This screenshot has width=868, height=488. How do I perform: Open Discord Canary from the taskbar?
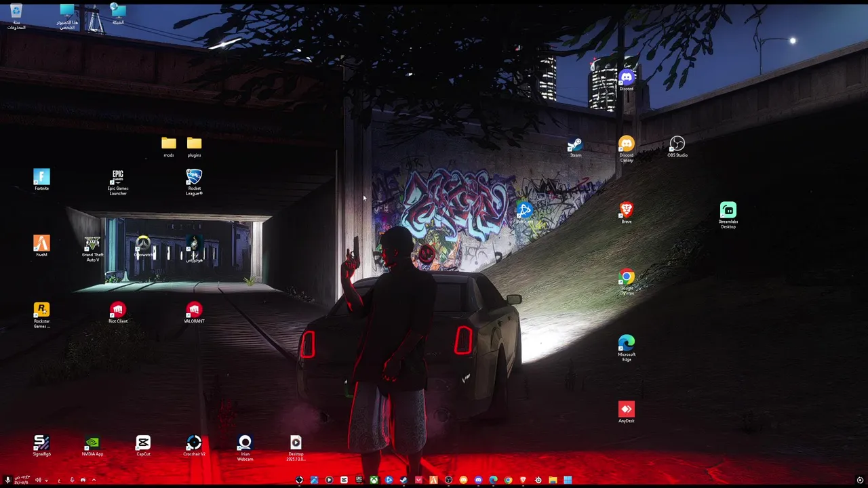(463, 480)
